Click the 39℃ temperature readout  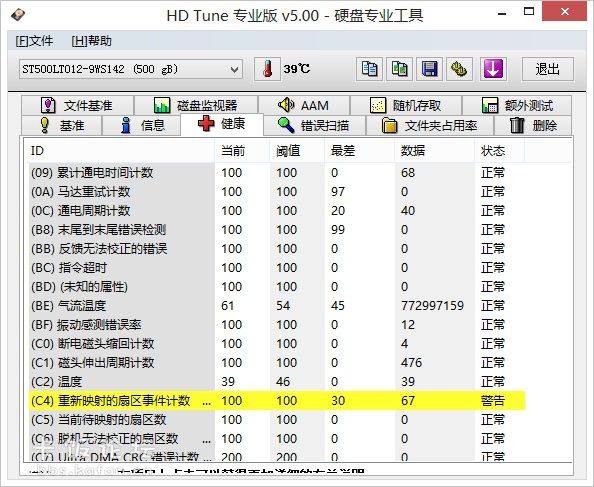coord(297,69)
